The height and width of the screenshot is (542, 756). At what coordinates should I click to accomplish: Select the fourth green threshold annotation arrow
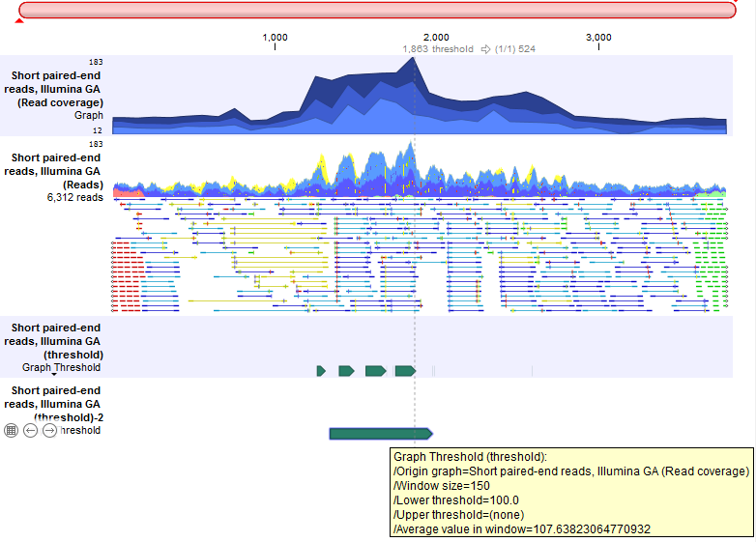point(405,371)
